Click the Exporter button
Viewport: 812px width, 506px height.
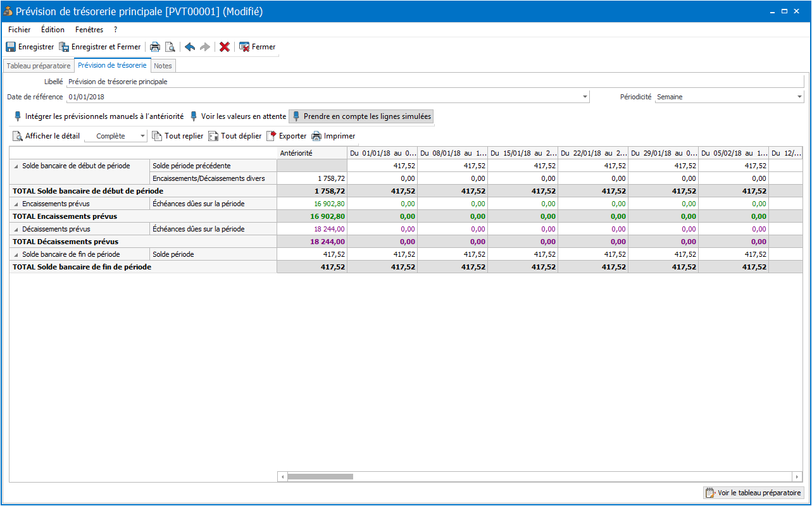click(x=286, y=136)
